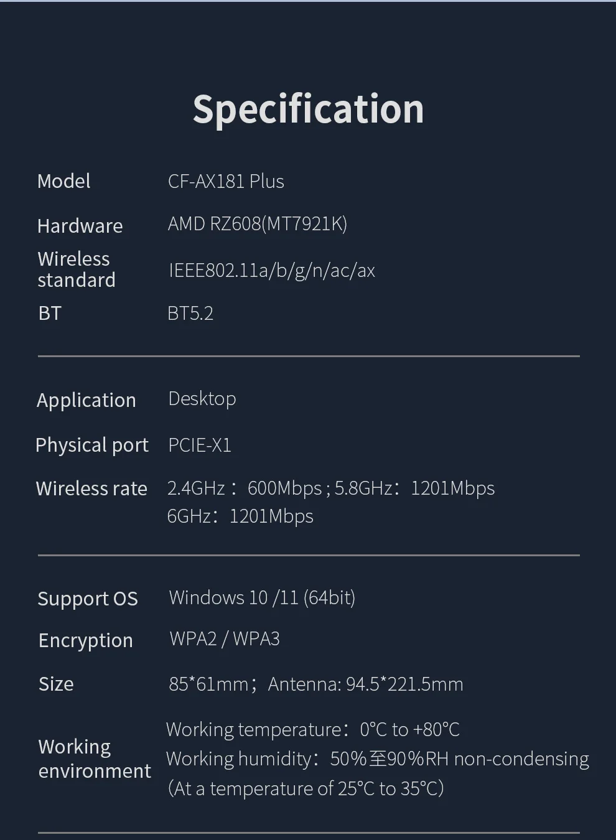Click the Support OS label

(x=88, y=599)
